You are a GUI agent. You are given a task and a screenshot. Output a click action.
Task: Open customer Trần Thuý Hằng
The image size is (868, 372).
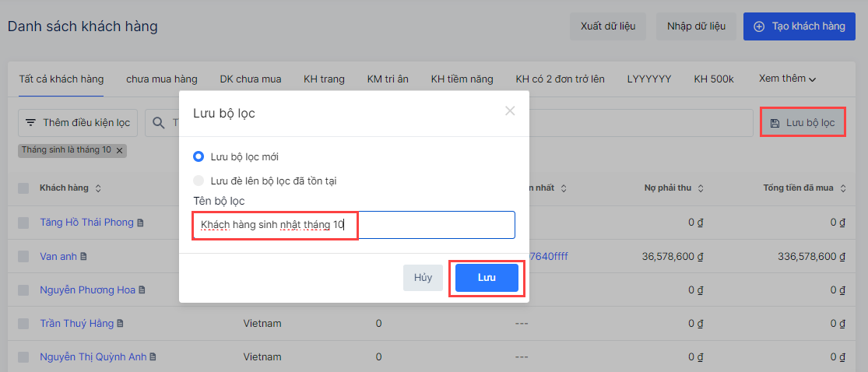pyautogui.click(x=76, y=323)
